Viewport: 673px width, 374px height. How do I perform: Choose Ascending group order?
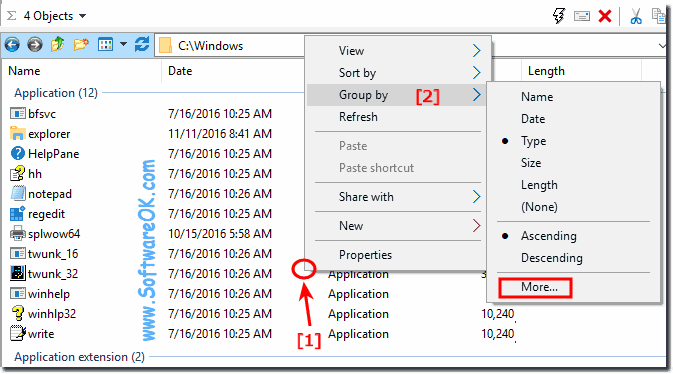pyautogui.click(x=573, y=236)
